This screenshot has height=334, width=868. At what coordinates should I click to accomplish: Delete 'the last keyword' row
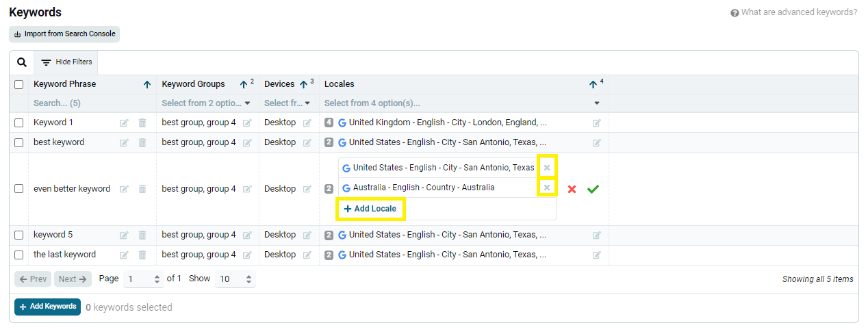click(x=142, y=255)
